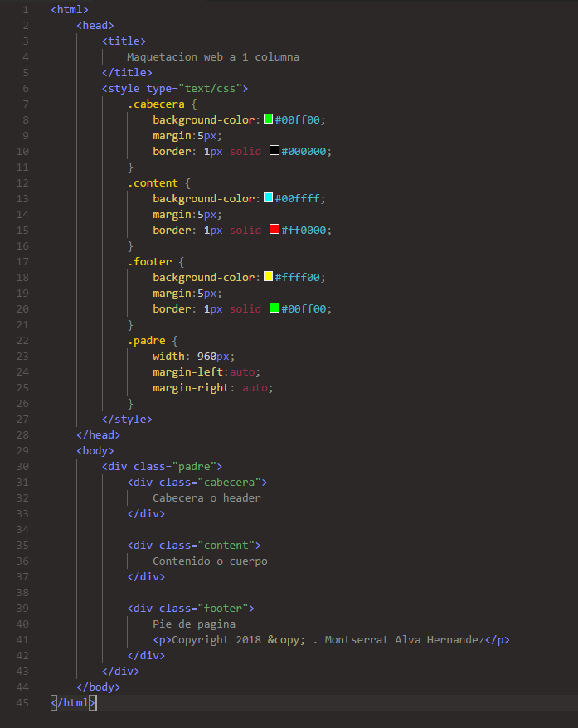
Task: Open green swatch in footer border
Action: pos(274,308)
